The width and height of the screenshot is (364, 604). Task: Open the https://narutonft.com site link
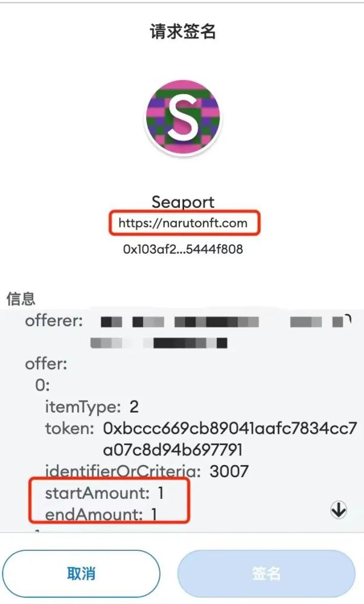(183, 223)
